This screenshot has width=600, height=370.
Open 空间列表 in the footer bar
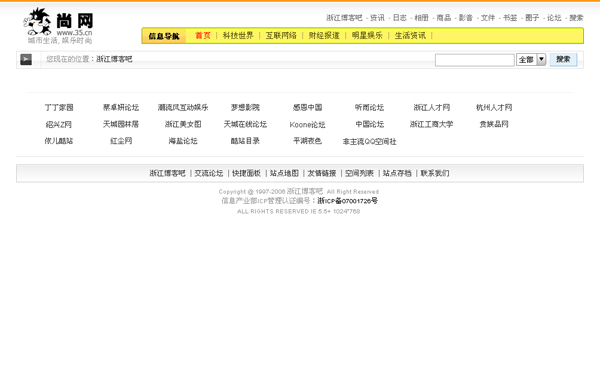pos(359,173)
